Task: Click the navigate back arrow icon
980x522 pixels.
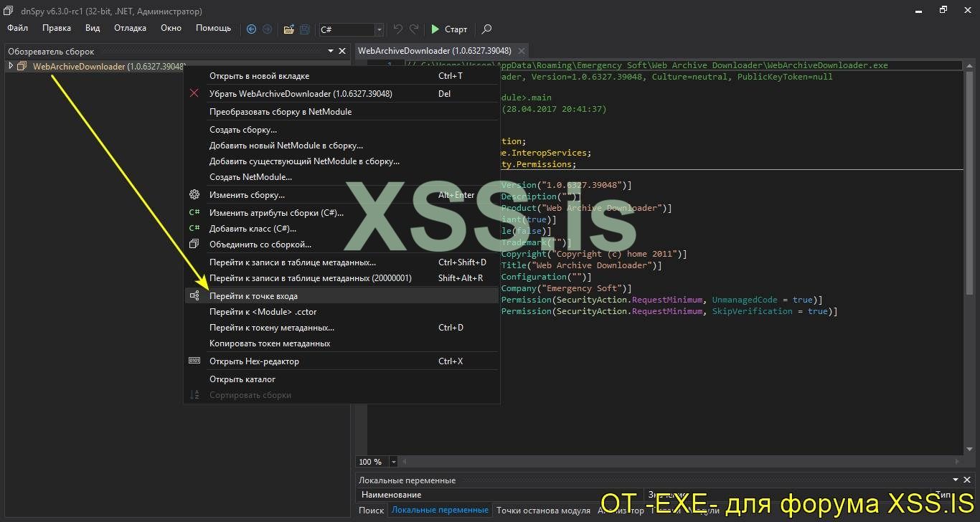Action: (251, 29)
